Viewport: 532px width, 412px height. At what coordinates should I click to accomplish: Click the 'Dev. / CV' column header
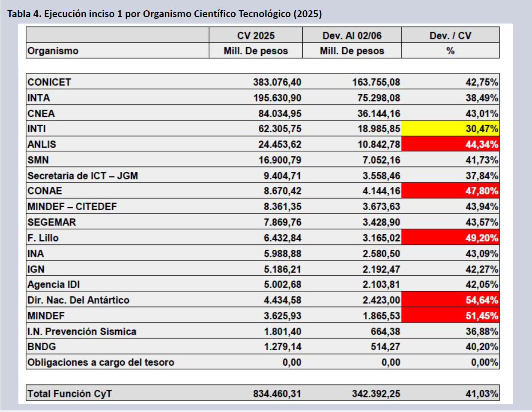[450, 36]
